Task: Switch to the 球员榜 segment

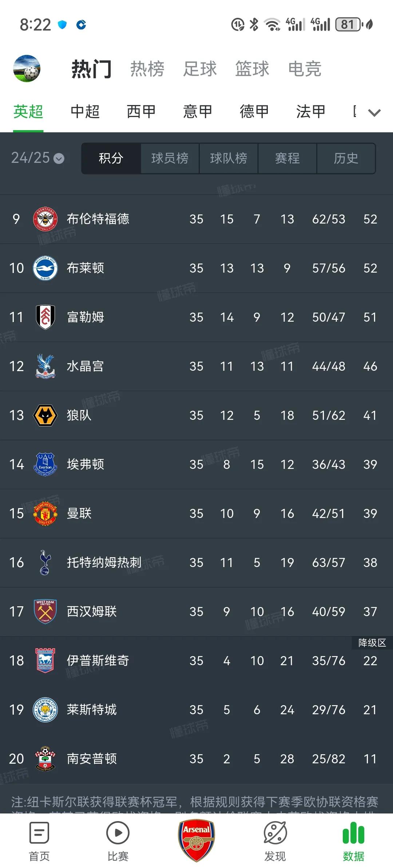Action: pyautogui.click(x=170, y=158)
